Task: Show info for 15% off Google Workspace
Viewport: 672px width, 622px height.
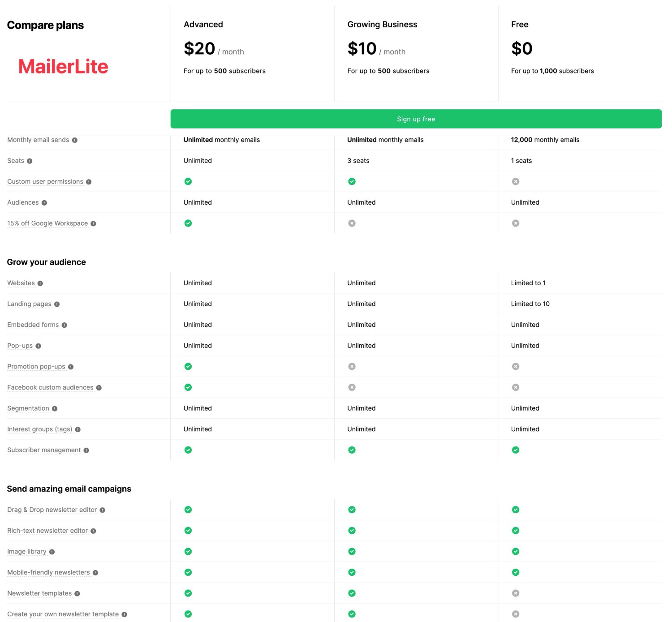Action: (x=93, y=223)
